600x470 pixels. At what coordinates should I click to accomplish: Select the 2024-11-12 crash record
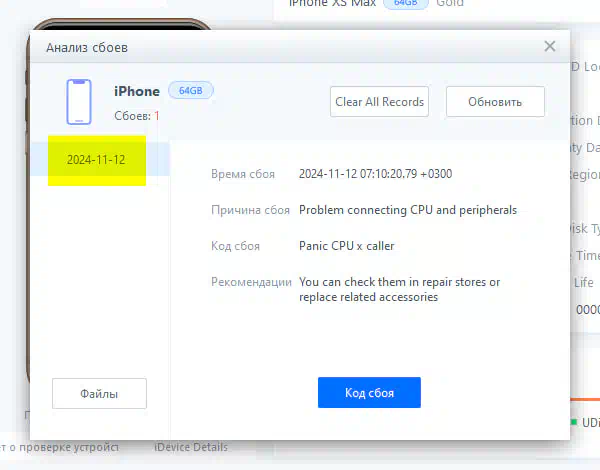[x=100, y=160]
